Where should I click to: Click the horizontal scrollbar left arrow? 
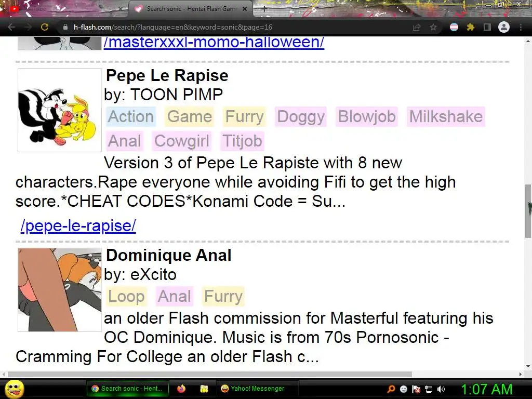[4, 374]
